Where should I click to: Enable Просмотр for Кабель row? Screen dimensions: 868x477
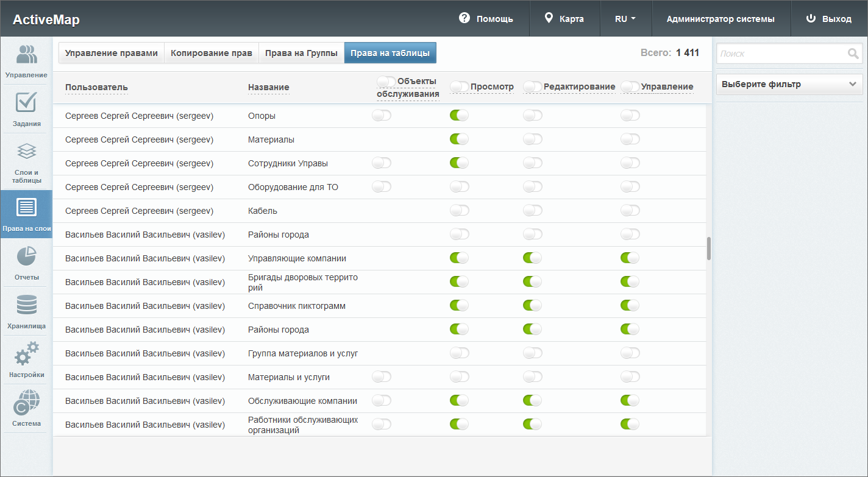(x=459, y=210)
